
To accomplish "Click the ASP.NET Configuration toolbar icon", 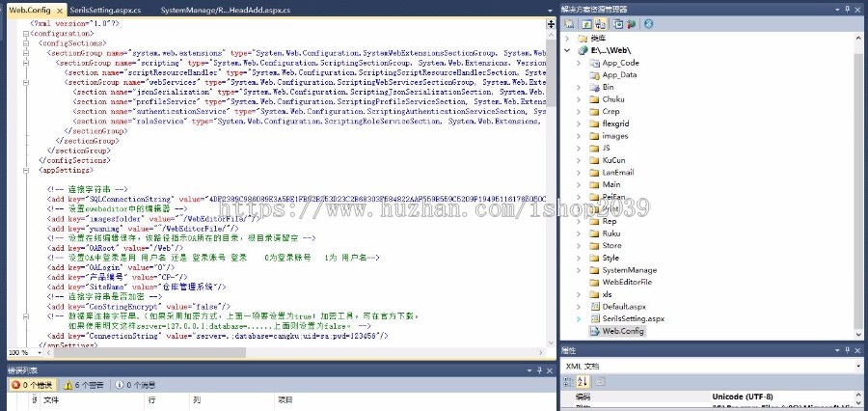I will tap(631, 24).
